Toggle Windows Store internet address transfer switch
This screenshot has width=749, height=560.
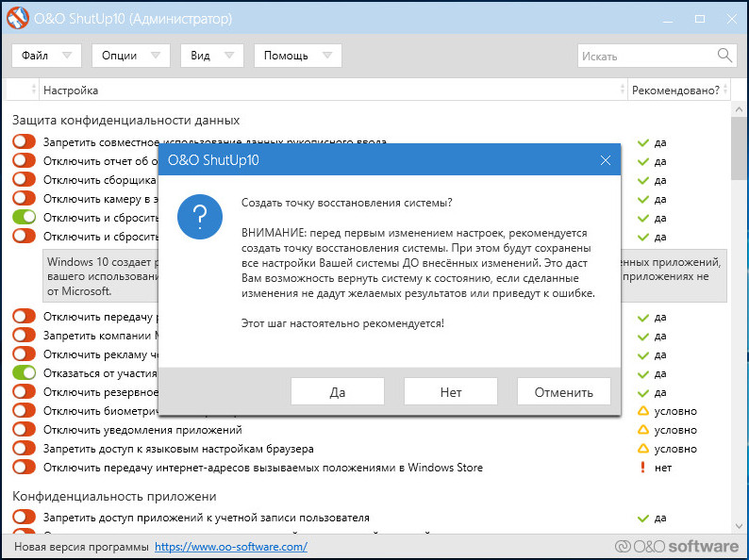25,467
